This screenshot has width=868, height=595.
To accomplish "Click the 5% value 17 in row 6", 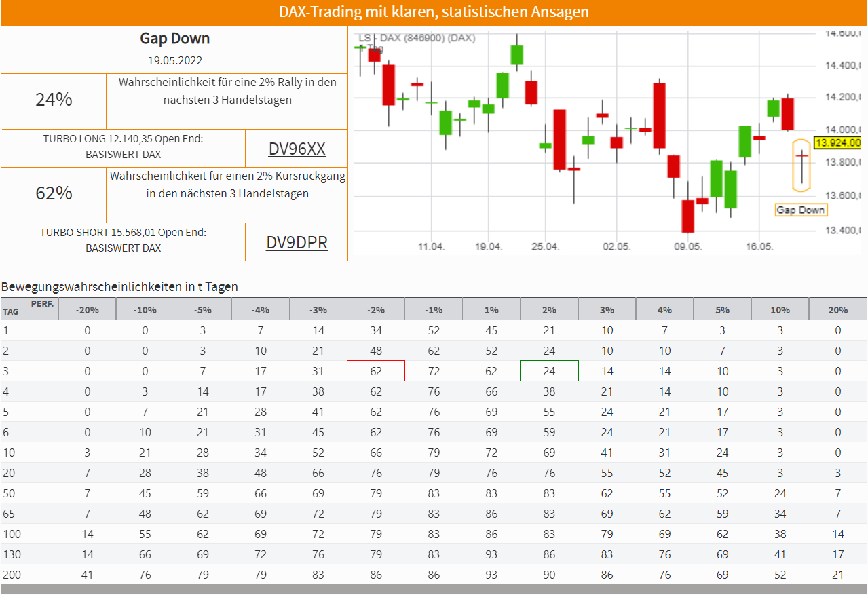I will pyautogui.click(x=722, y=432).
